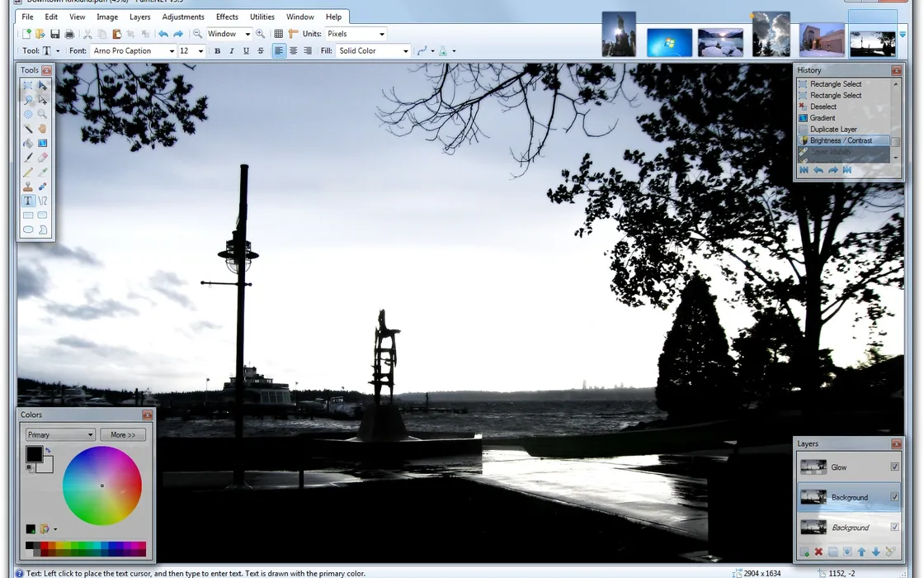Open the Effects menu
Viewport: 924px width, 578px height.
click(227, 17)
